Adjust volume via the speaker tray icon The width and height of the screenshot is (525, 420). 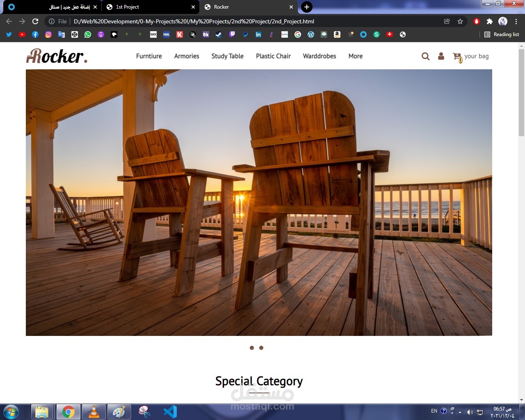[470, 411]
